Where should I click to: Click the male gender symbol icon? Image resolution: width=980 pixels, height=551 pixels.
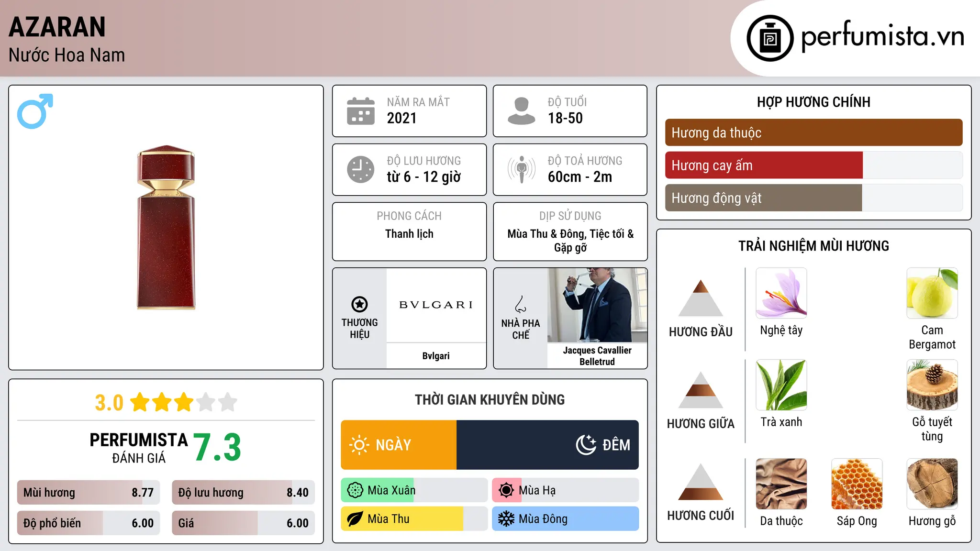(35, 111)
